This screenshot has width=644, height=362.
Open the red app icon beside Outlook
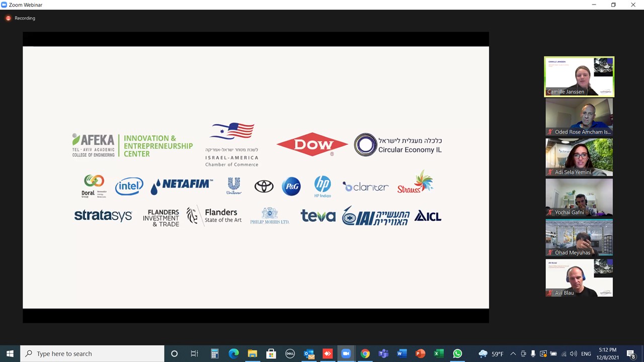[327, 353]
